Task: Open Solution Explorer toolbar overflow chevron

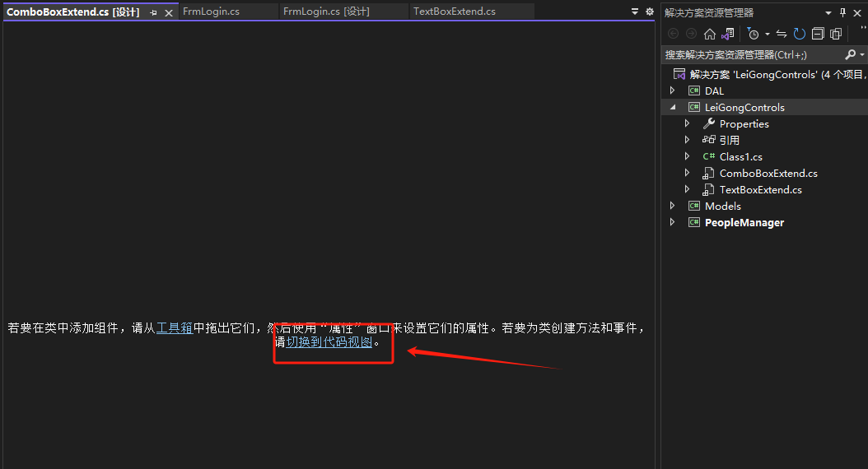Action: coord(864,28)
